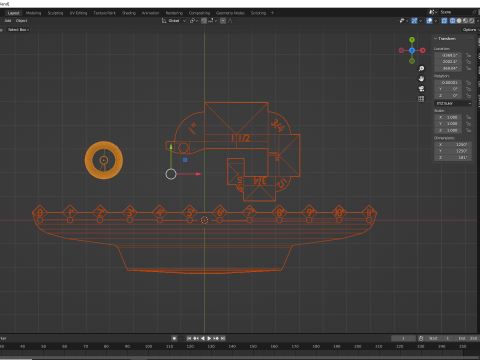Toggle viewport overlays display

point(429,21)
